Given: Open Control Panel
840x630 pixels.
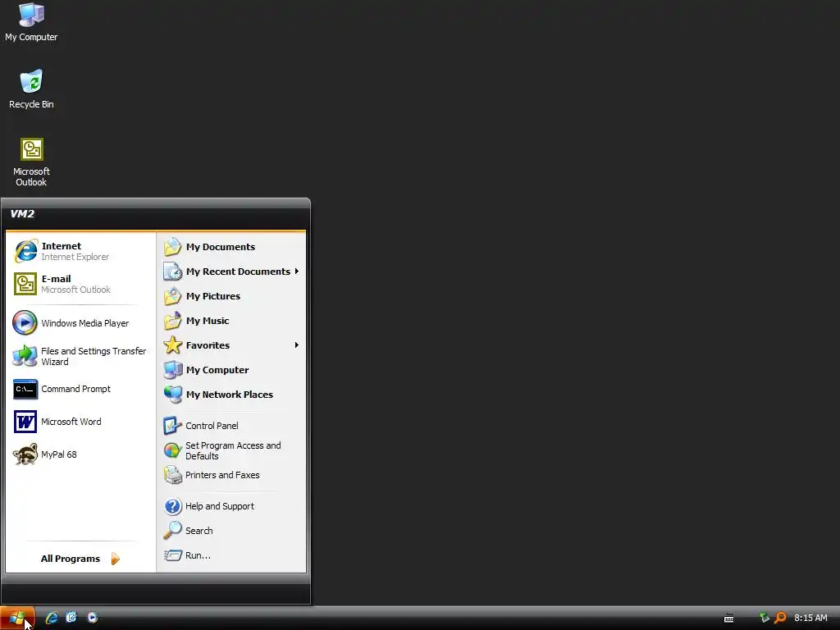Looking at the screenshot, I should pyautogui.click(x=231, y=426).
